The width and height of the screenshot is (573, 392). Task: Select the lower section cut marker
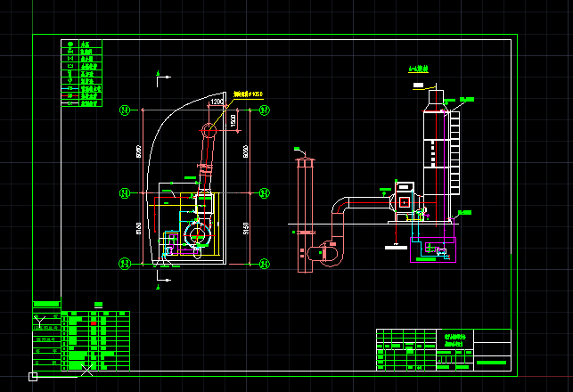click(x=162, y=282)
